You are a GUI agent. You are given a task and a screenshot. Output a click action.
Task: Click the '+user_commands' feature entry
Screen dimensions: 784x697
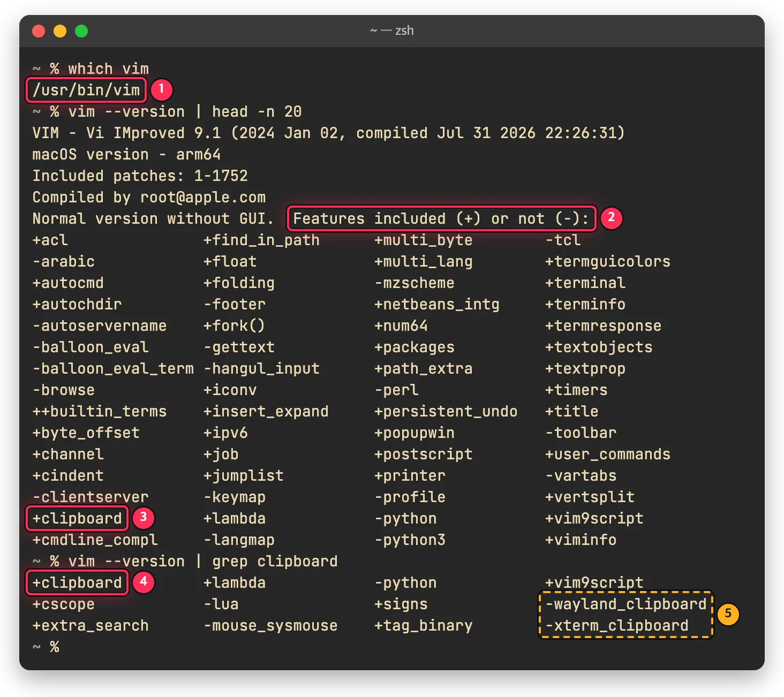coord(608,454)
